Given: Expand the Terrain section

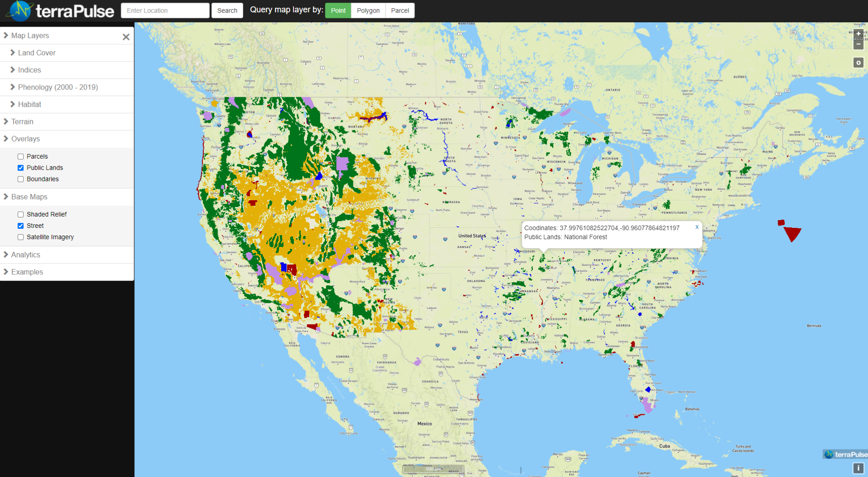Looking at the screenshot, I should click(67, 122).
